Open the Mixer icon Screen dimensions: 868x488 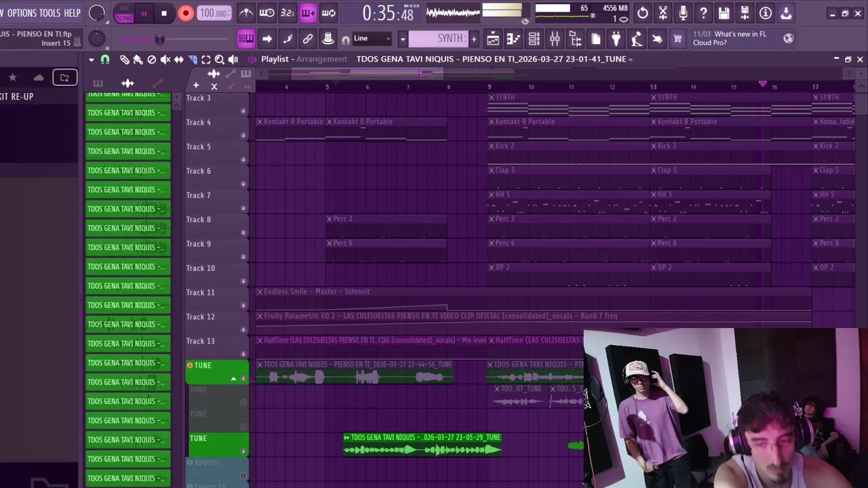tap(555, 39)
